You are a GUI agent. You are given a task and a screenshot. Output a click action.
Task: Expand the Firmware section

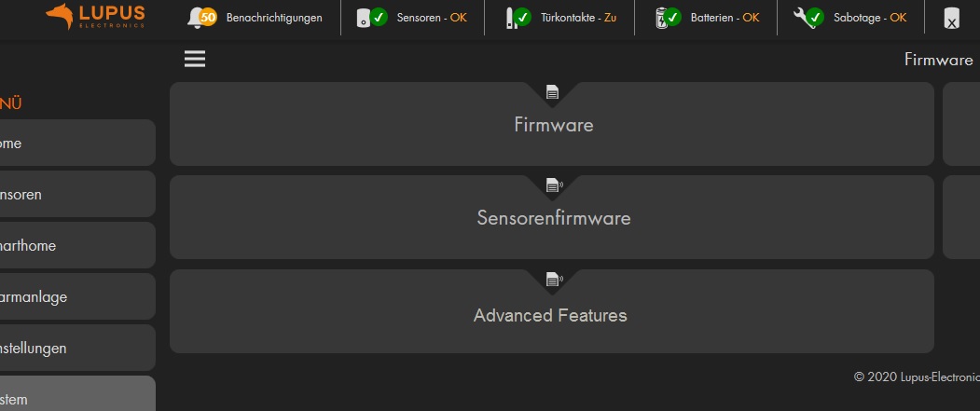[553, 125]
